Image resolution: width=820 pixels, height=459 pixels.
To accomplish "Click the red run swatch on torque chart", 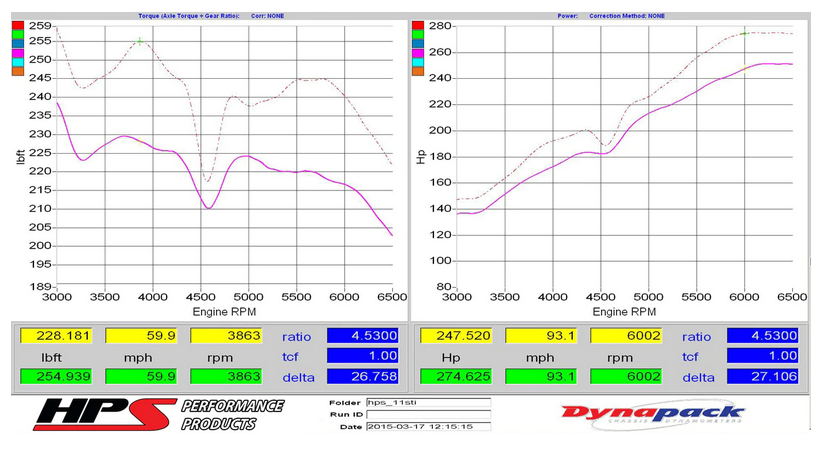I will [17, 26].
